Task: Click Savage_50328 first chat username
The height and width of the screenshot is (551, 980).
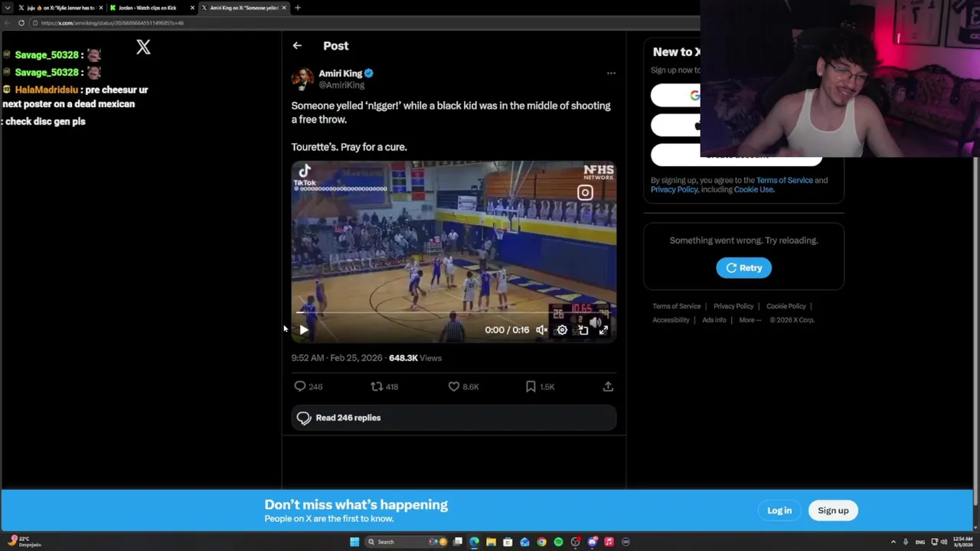Action: (47, 55)
